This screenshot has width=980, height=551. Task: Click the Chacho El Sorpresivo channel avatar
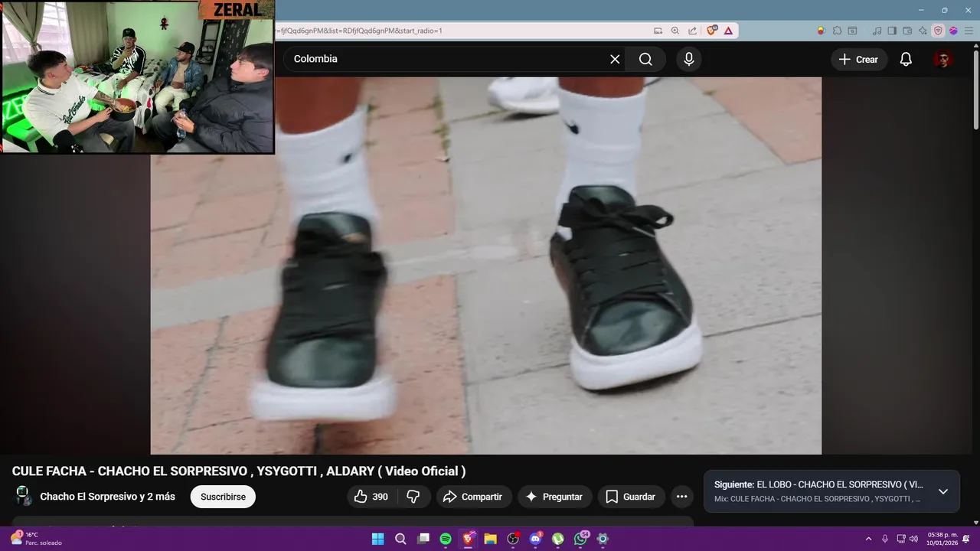click(23, 496)
